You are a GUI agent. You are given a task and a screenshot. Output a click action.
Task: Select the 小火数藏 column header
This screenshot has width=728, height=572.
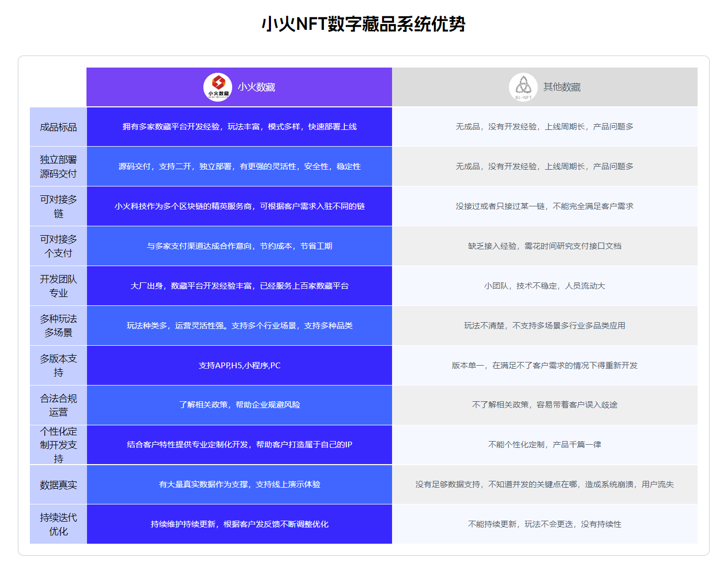point(256,87)
